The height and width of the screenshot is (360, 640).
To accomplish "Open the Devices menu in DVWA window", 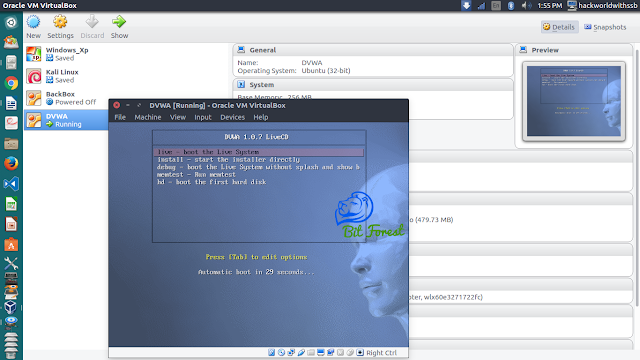I will [233, 117].
